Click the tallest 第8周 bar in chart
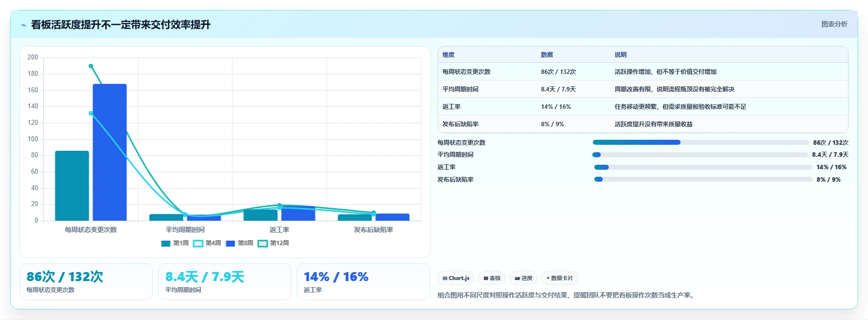Viewport: 868px width, 320px height. click(110, 152)
